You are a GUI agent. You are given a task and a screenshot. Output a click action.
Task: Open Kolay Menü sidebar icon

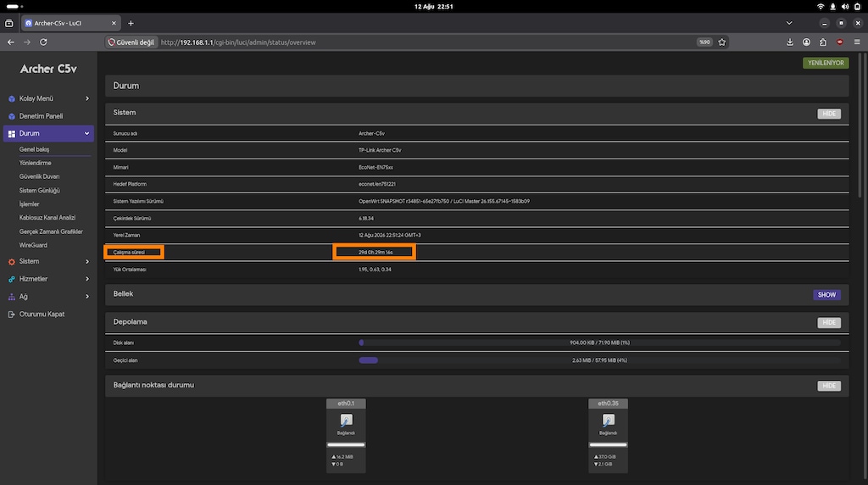tap(12, 98)
